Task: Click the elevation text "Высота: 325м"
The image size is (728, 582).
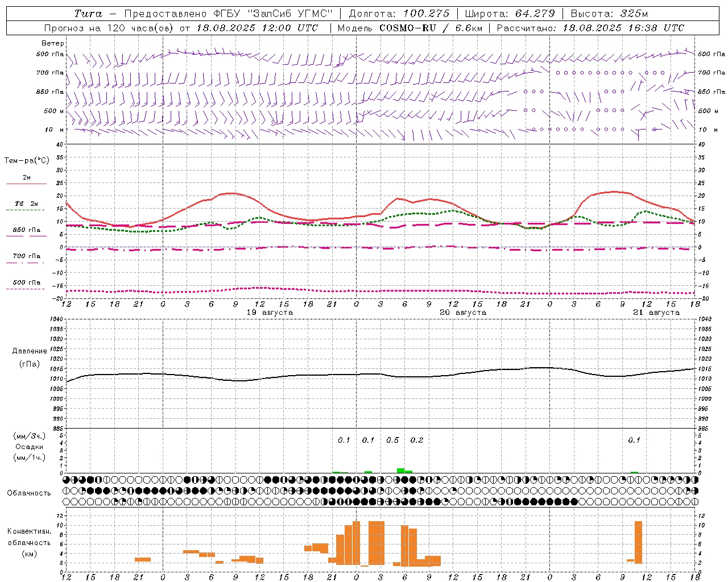Action: [609, 14]
